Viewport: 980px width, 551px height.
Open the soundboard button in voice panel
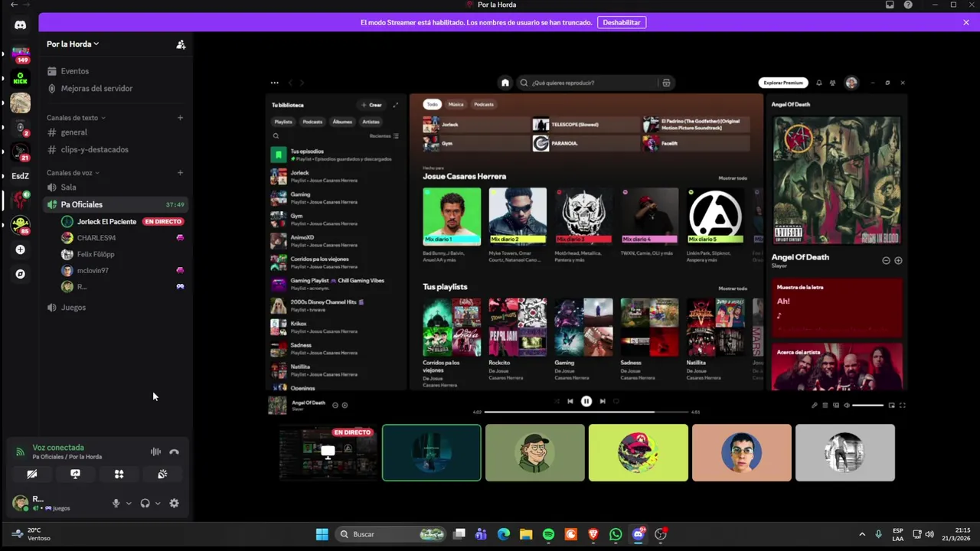[162, 474]
